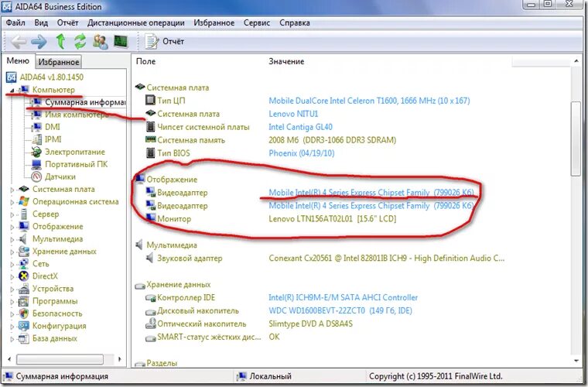Click the Конфигурация icon in tree
The image size is (588, 387).
[x=24, y=326]
